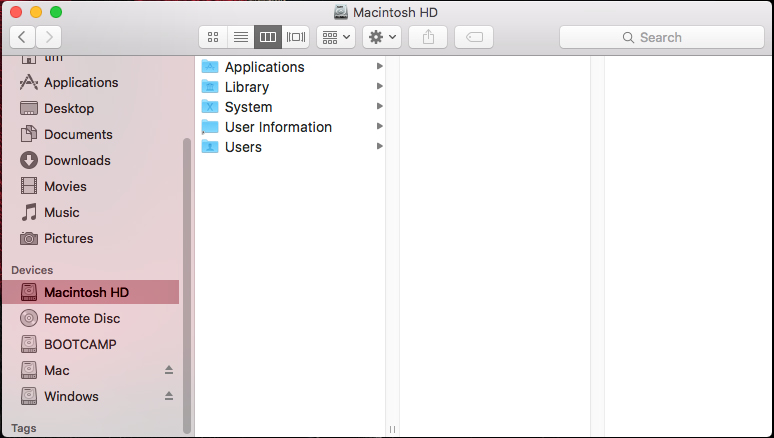
Task: Click the Music note icon
Action: pos(29,212)
